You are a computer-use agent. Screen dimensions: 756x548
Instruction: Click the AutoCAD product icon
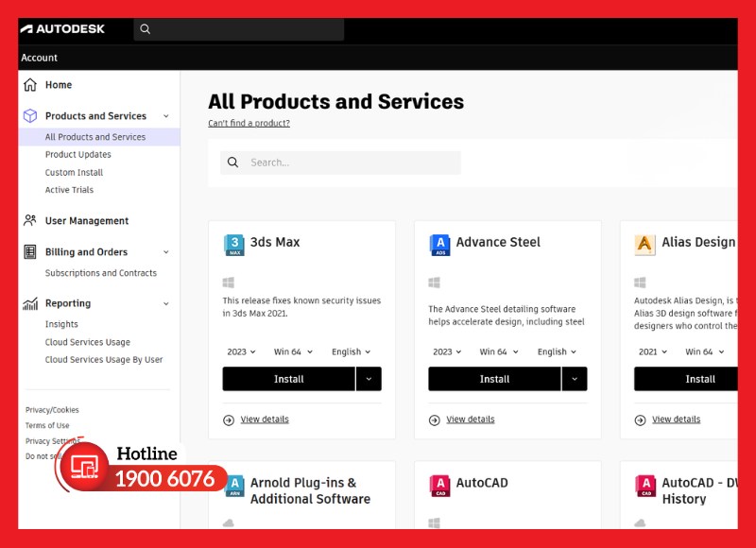[439, 486]
